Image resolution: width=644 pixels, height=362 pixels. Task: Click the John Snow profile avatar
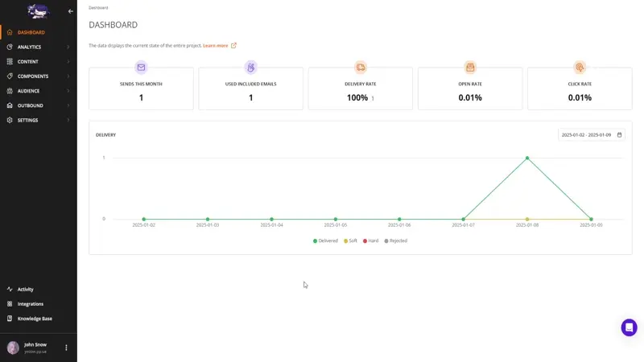click(x=13, y=348)
